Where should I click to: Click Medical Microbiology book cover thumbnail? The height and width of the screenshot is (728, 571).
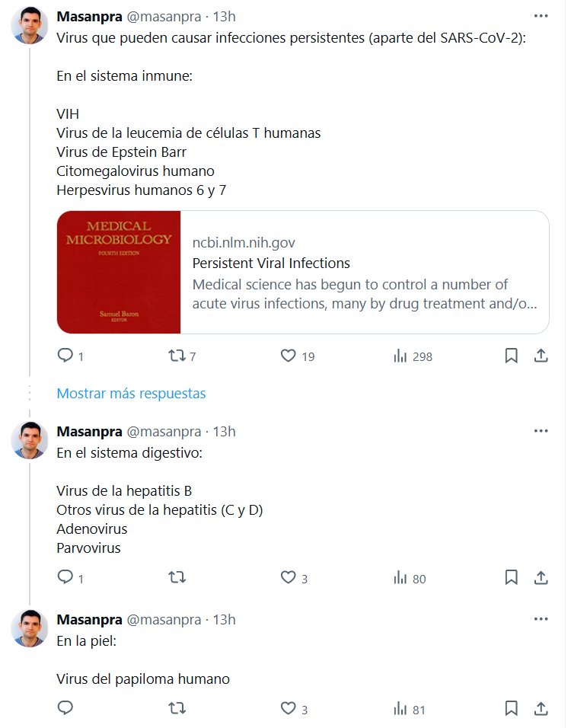[119, 272]
